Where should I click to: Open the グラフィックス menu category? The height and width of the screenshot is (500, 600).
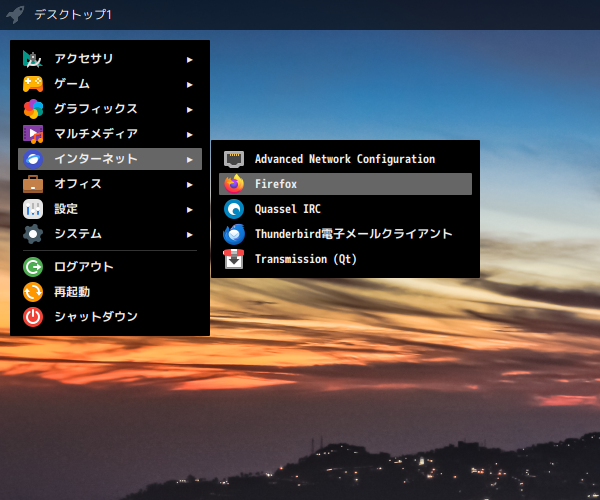[x=110, y=109]
